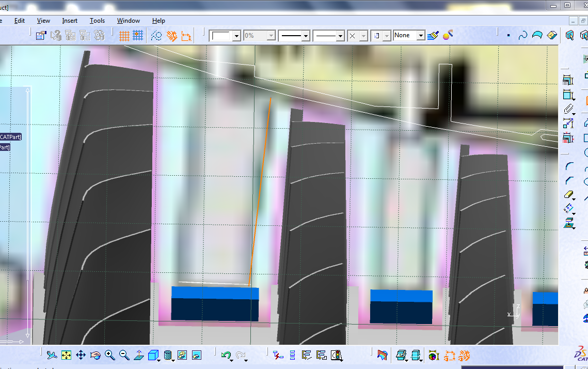Click the Constraint paperclip icon on right
This screenshot has height=369, width=588.
click(x=568, y=109)
